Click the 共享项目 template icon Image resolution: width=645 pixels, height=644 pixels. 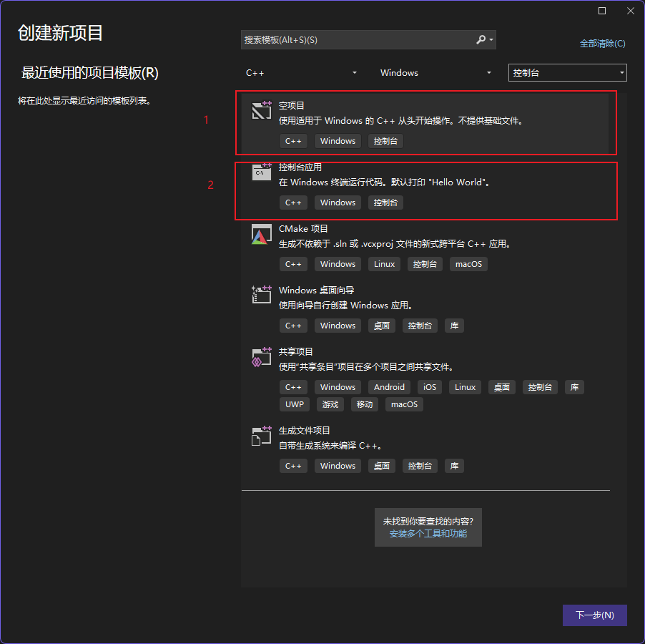pyautogui.click(x=262, y=356)
